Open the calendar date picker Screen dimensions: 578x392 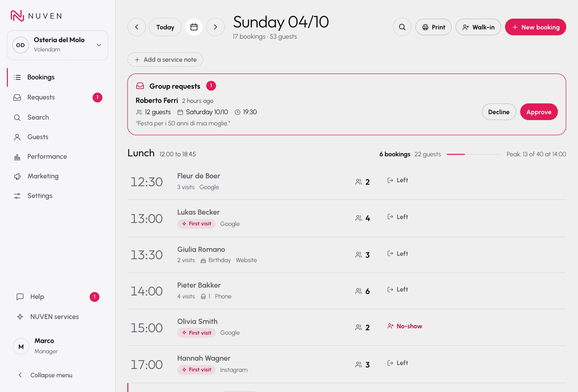[194, 27]
